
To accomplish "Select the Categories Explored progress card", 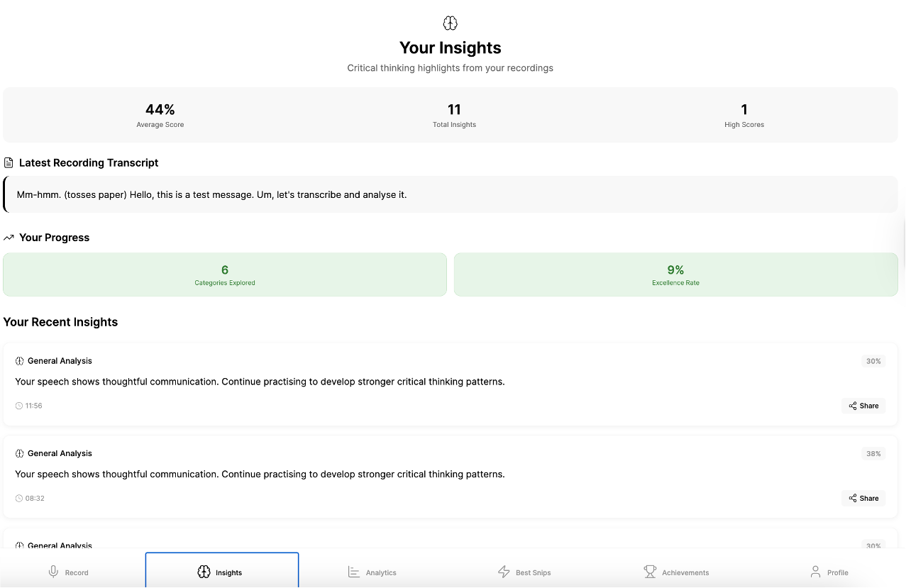I will pyautogui.click(x=225, y=274).
